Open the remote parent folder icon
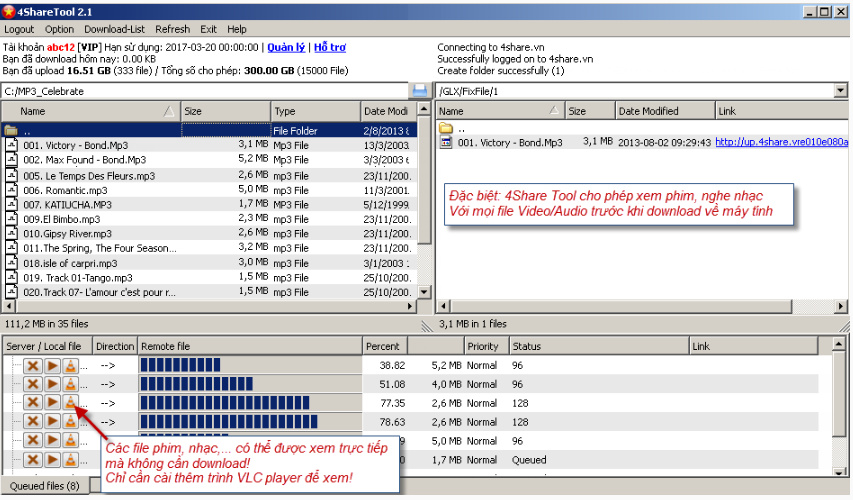The width and height of the screenshot is (853, 500). [x=446, y=128]
